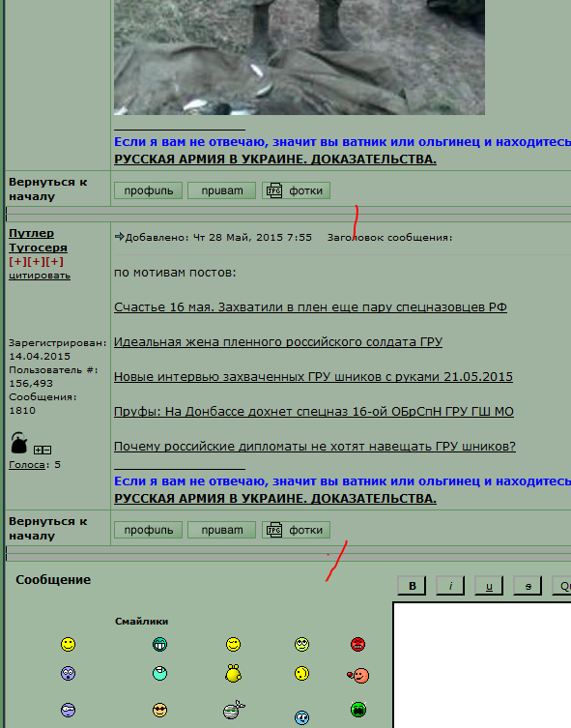Open фотки under Путлер Тугосеря's post
Screen dimensions: 571x728
[x=296, y=530]
